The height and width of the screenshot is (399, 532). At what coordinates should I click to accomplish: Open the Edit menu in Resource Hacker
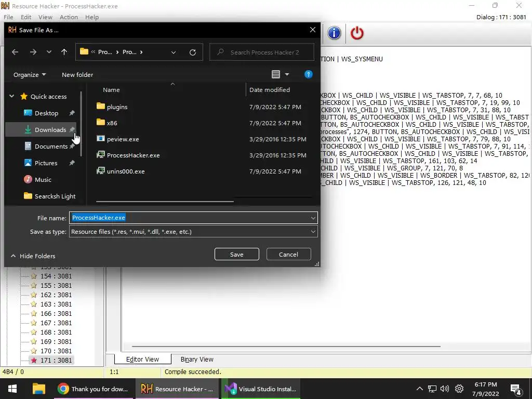(x=26, y=17)
